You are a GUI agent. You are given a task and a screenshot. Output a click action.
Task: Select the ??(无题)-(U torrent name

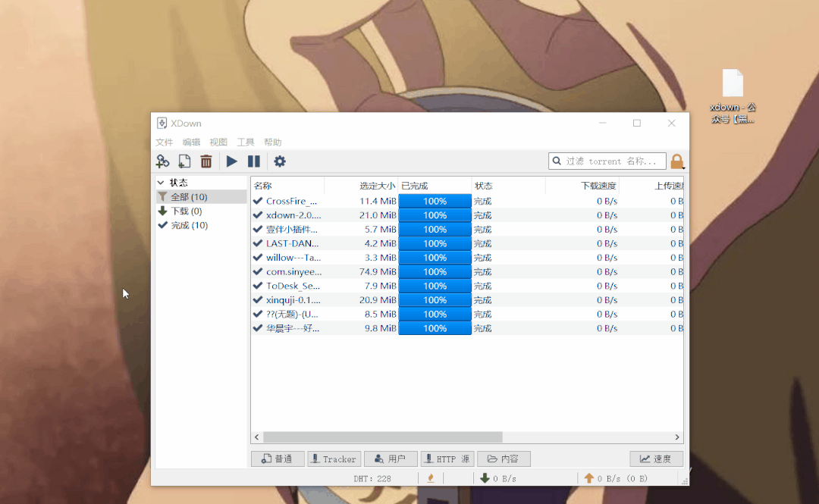point(292,314)
